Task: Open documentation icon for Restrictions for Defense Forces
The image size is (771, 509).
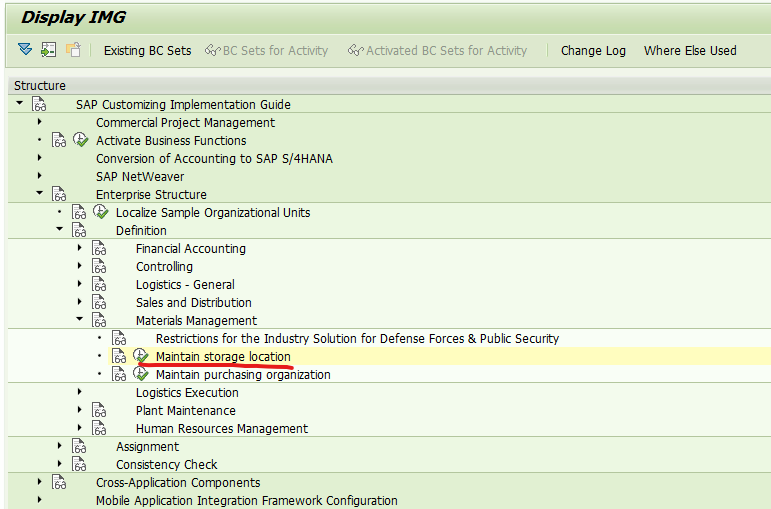Action: click(119, 338)
